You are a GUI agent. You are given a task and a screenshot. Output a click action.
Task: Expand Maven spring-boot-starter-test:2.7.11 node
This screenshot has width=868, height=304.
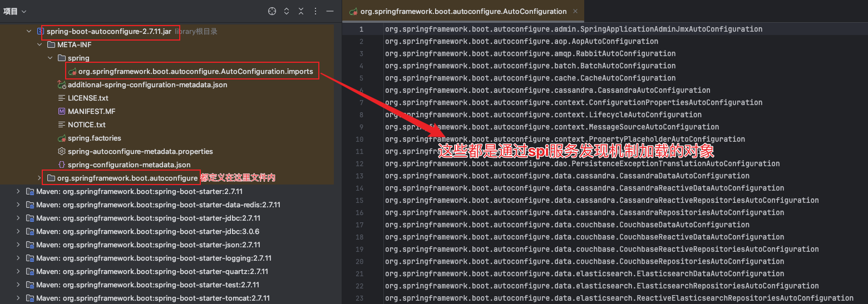click(x=18, y=285)
